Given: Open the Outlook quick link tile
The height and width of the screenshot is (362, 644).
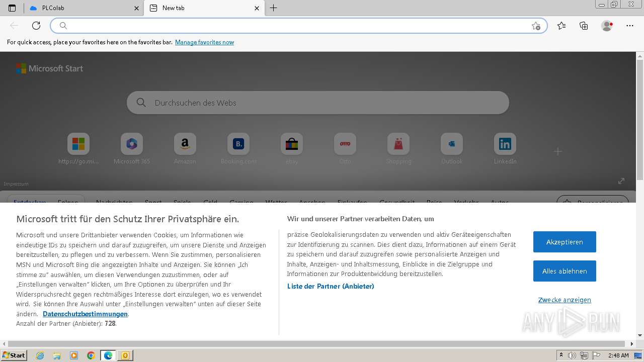Looking at the screenshot, I should (x=452, y=149).
